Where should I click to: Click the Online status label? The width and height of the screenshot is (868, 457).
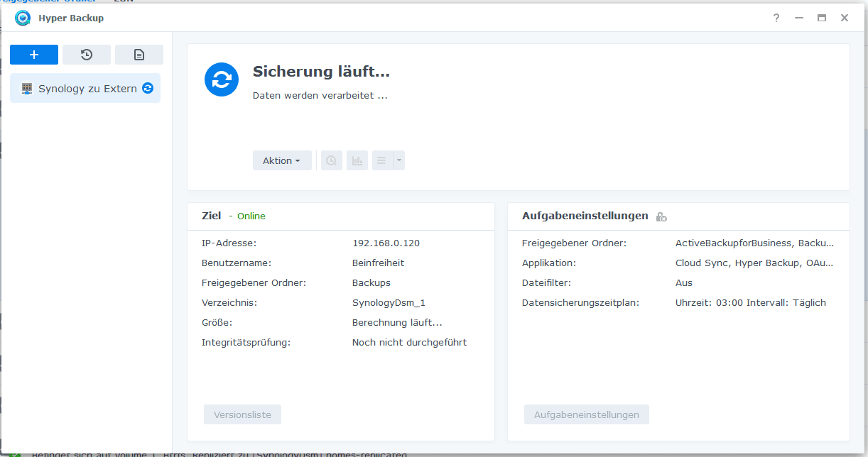coord(251,216)
